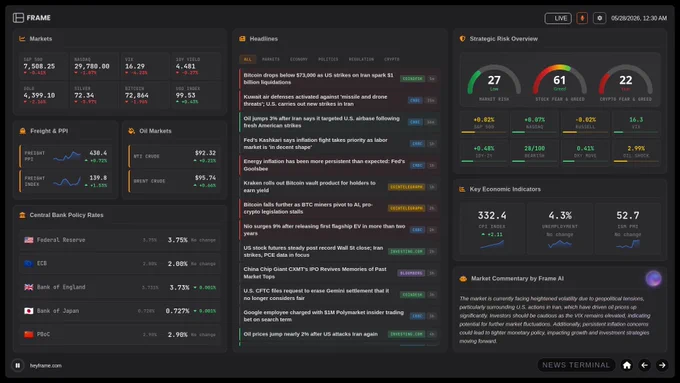680x383 pixels.
Task: Click the Federal Reserve 3.75% rate
Action: [x=178, y=240]
